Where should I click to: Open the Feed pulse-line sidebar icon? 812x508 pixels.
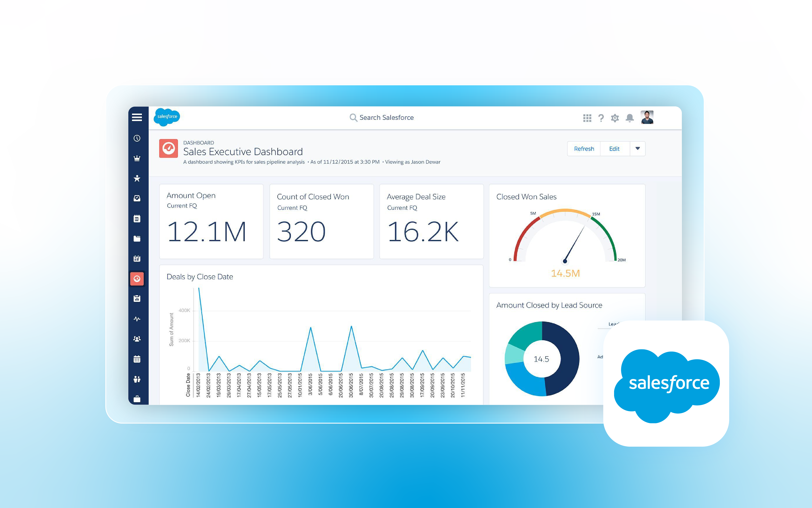coord(137,318)
